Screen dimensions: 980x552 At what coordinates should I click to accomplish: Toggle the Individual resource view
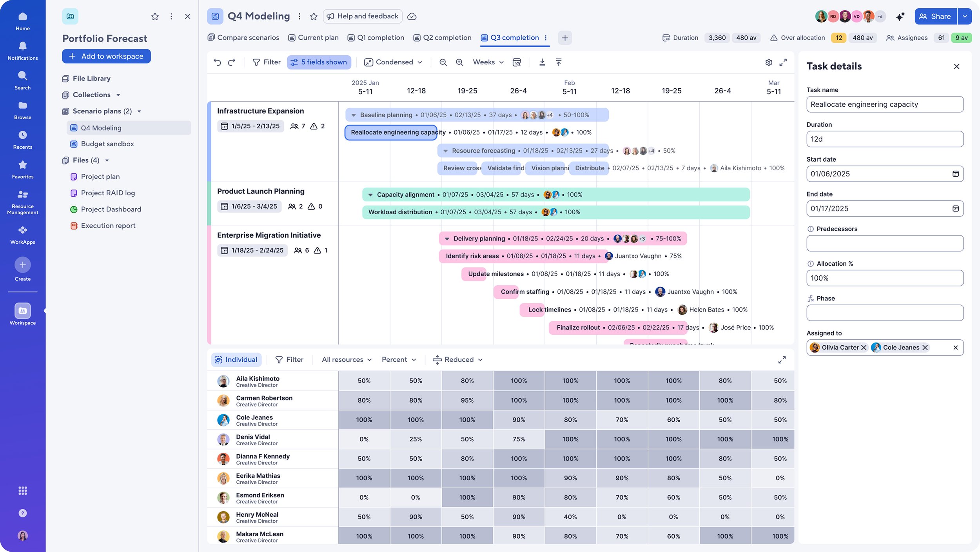(x=236, y=360)
